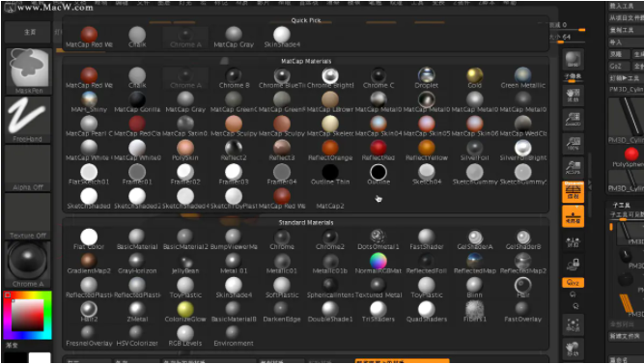Toggle the XYZ rotation mode button
This screenshot has height=364, width=644.
click(x=573, y=283)
